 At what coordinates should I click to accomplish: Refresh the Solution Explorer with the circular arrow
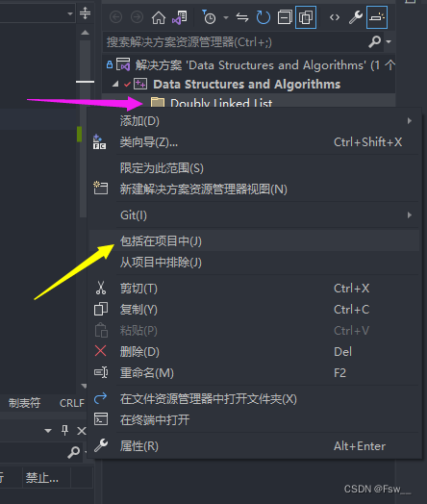[264, 17]
